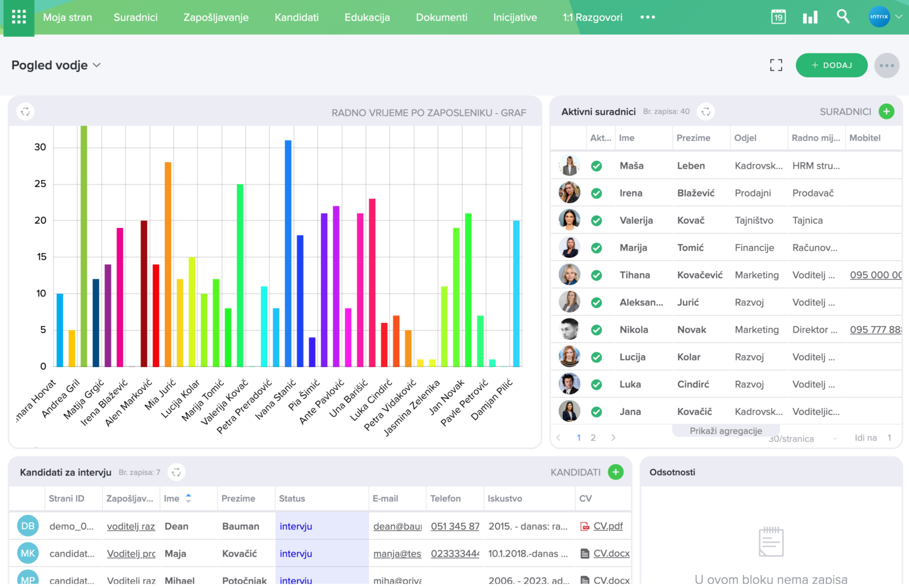Toggle active checkmark for Nikola Novak
Image resolution: width=909 pixels, height=588 pixels.
[597, 330]
